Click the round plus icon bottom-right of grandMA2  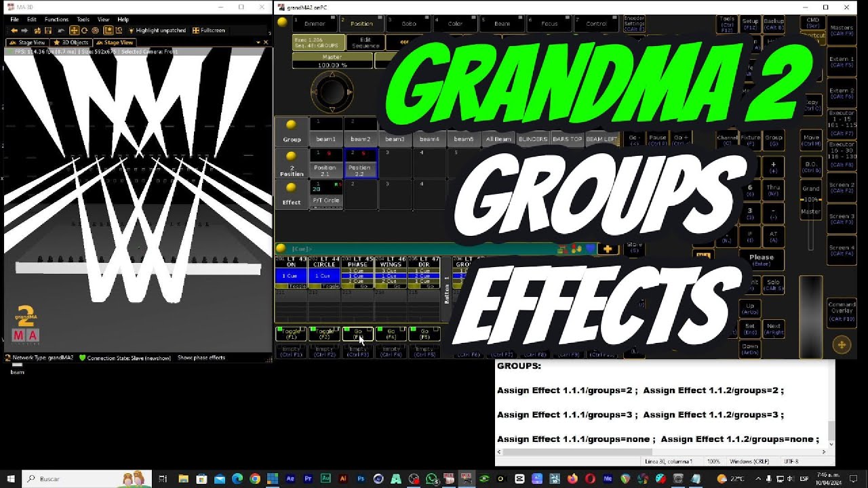(x=842, y=345)
